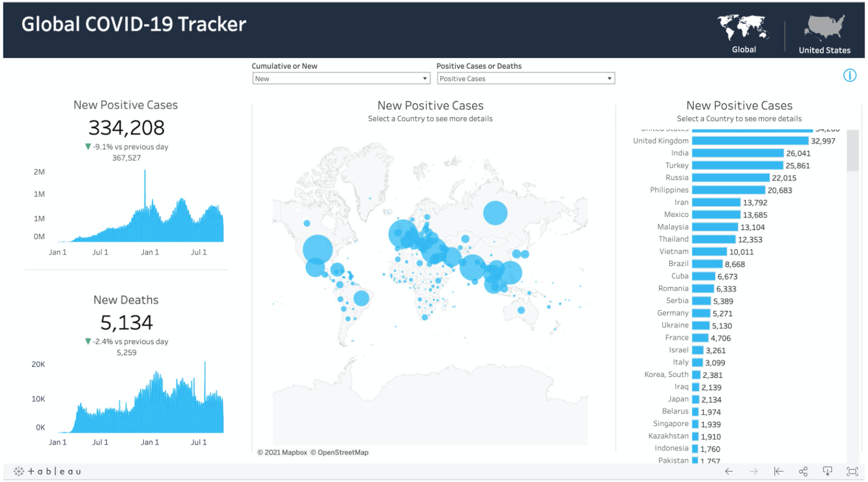
Task: Open the information icon
Action: (x=849, y=75)
